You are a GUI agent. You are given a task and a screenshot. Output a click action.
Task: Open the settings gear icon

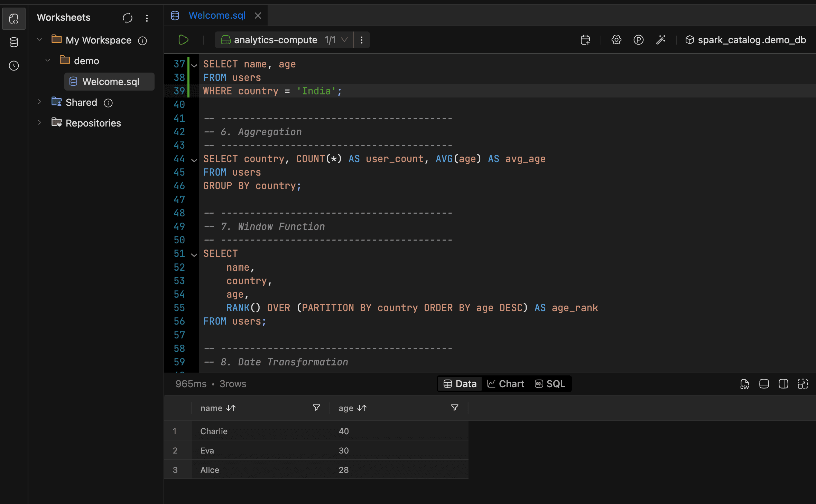tap(616, 40)
